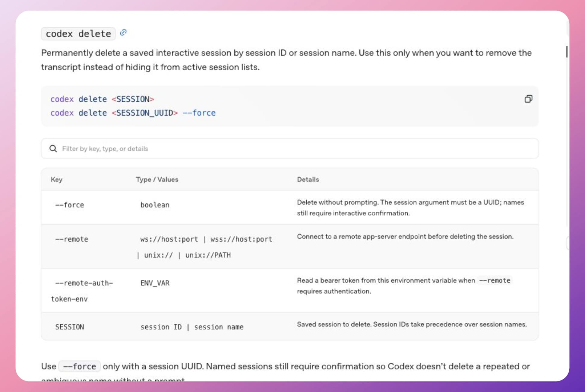Screen dimensions: 585x392
Task: Select the --remote key cell
Action: pos(71,239)
